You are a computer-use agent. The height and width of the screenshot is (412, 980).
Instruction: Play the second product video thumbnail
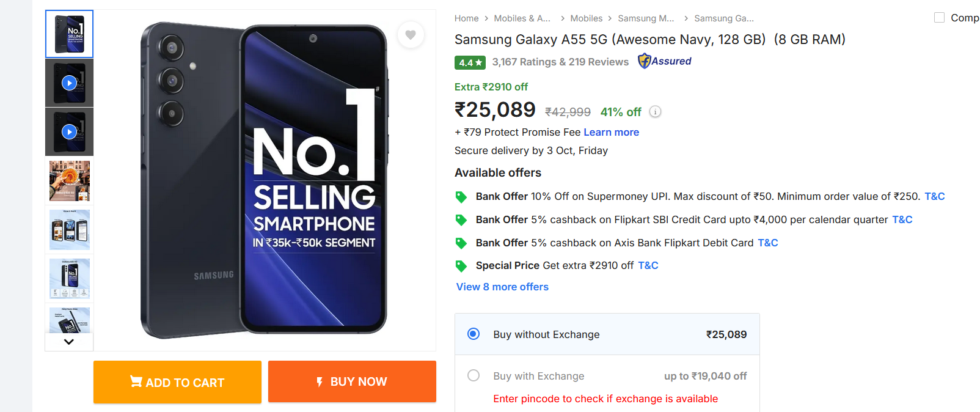(70, 131)
